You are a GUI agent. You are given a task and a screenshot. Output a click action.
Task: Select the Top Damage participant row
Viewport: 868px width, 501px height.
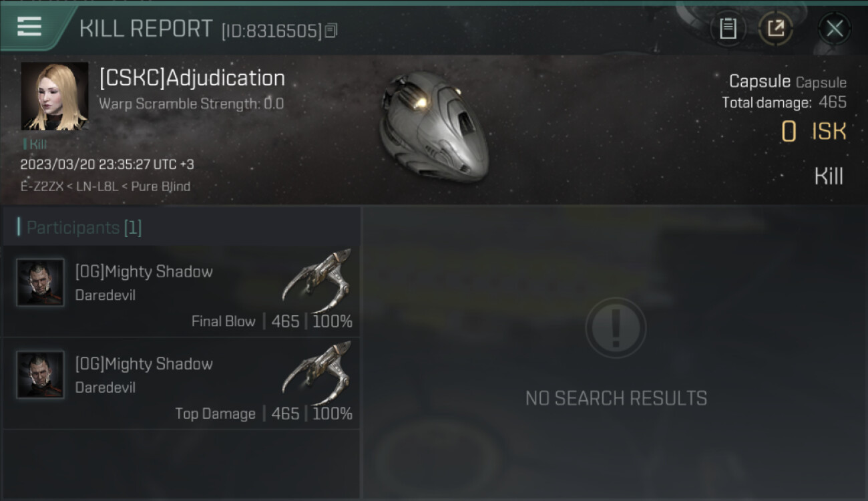[x=182, y=384]
